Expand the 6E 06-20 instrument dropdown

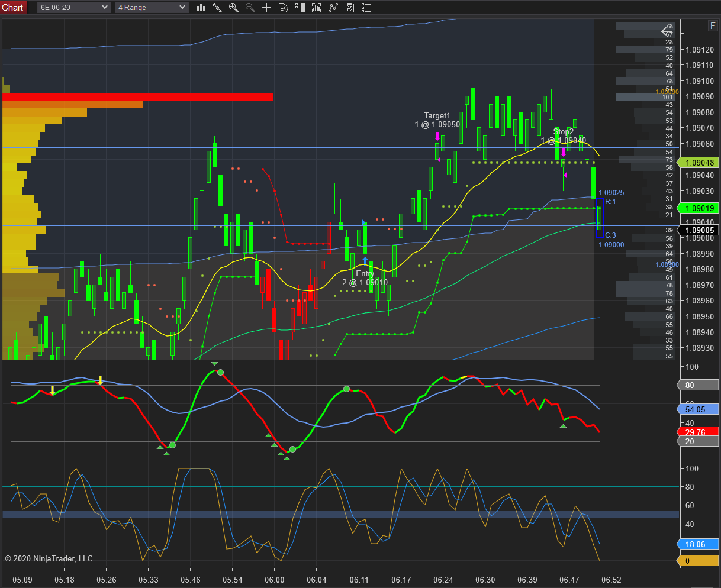[x=74, y=8]
